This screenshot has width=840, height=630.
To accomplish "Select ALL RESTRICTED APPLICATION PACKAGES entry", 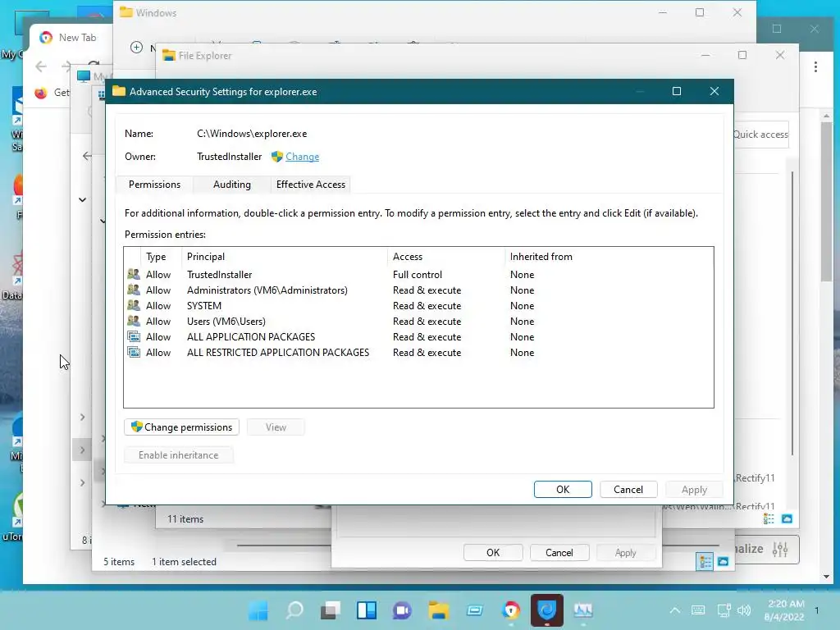I will coord(418,352).
